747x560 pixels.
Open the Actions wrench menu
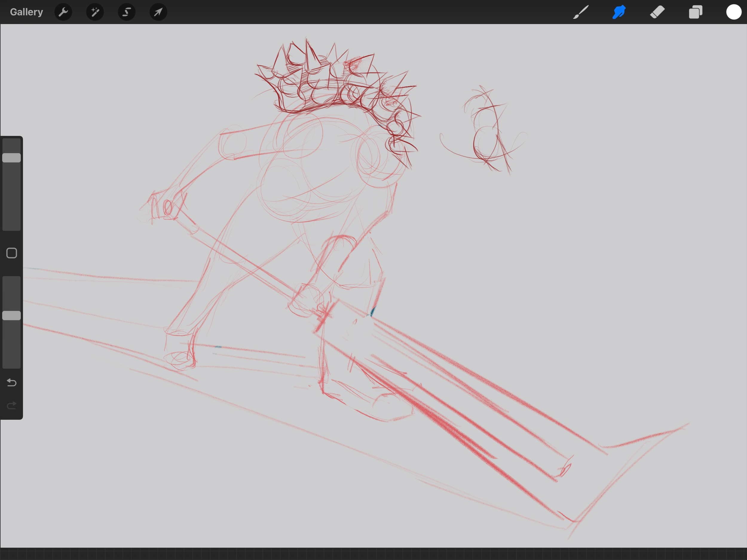coord(63,12)
